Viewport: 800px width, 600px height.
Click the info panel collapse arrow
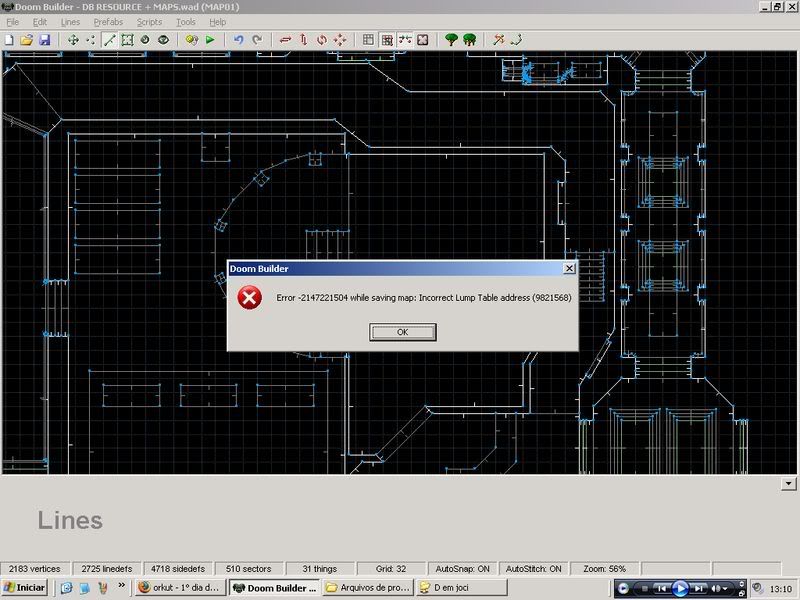click(788, 483)
